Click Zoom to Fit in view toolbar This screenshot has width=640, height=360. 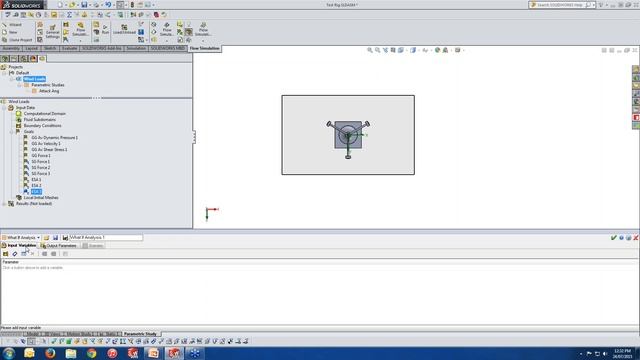[x=370, y=50]
